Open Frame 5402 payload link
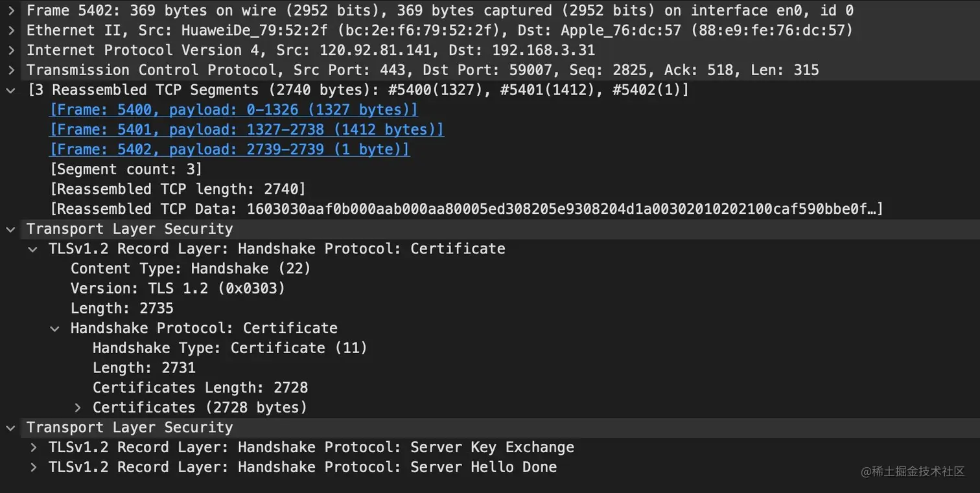This screenshot has width=980, height=493. (229, 149)
